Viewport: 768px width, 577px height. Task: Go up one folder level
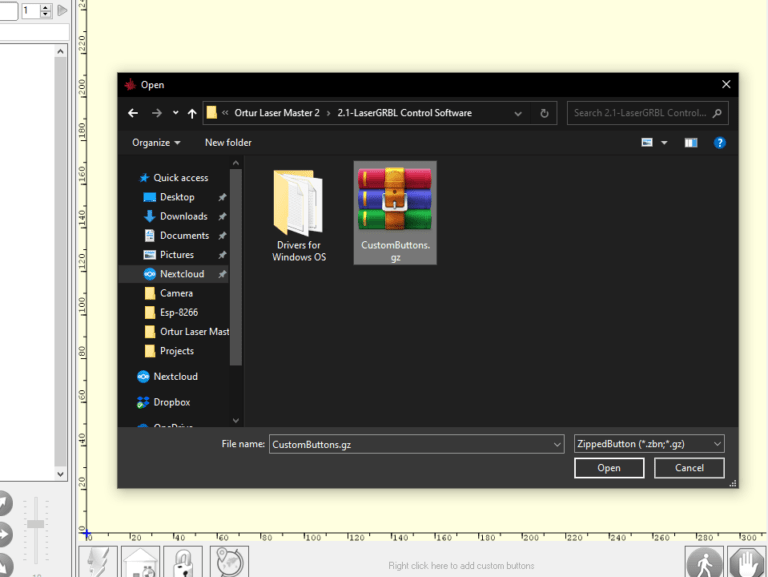[x=192, y=113]
